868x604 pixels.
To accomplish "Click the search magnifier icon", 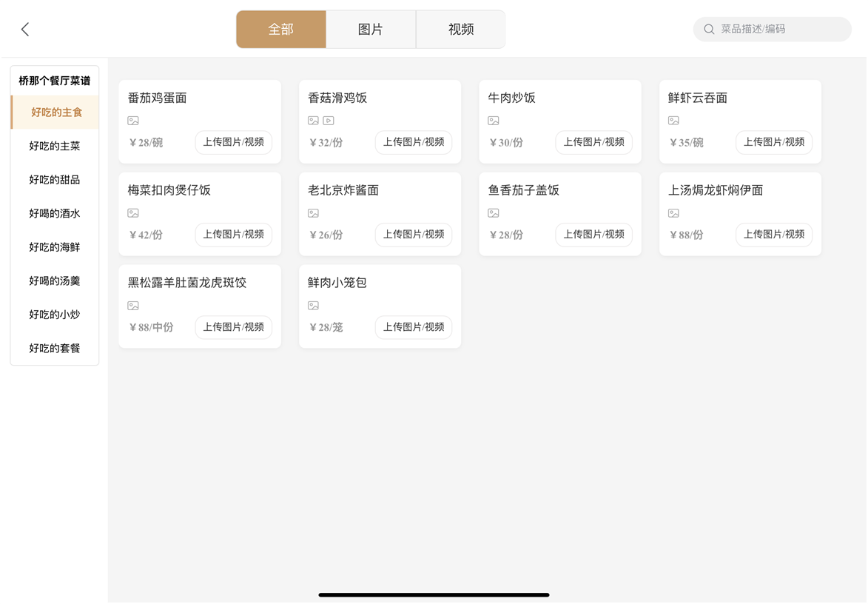I will 709,30.
